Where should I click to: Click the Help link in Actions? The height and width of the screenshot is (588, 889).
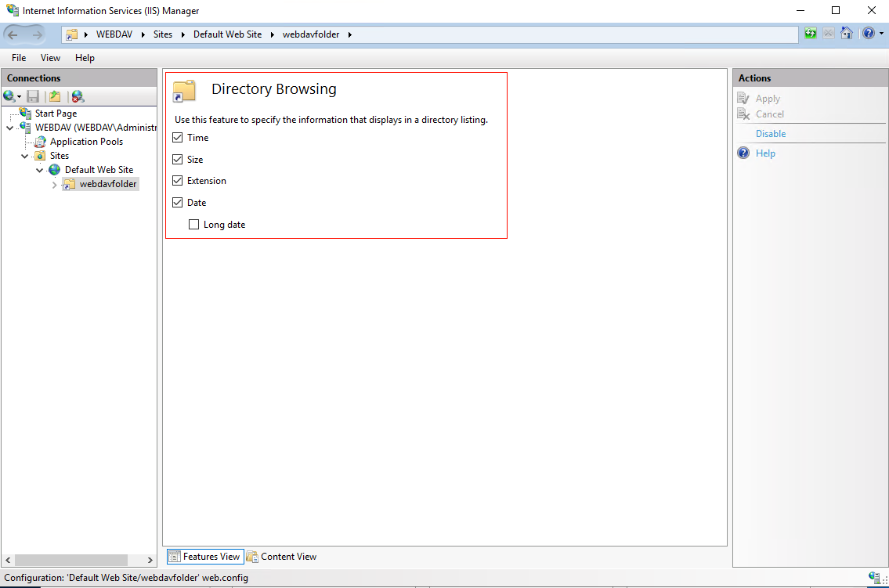pos(765,153)
